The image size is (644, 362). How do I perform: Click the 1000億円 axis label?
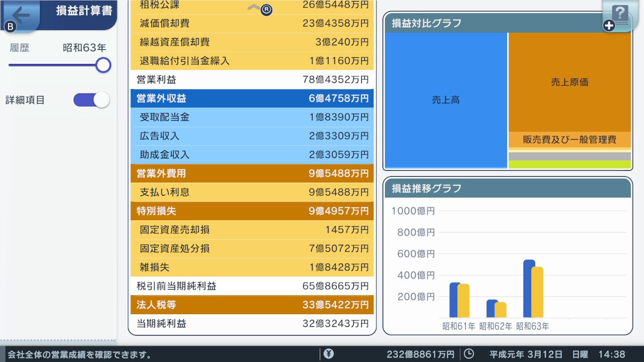[x=413, y=211]
